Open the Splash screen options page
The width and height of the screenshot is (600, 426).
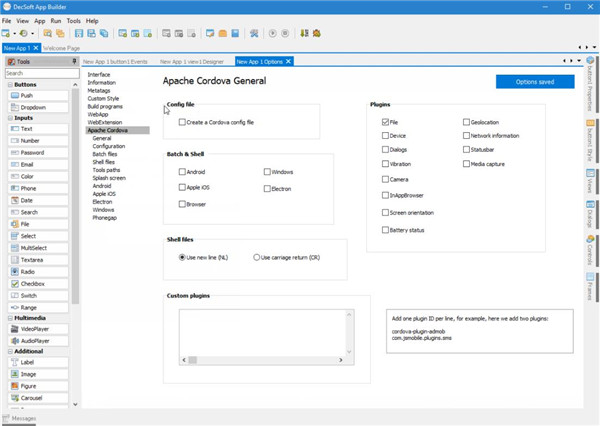pyautogui.click(x=109, y=177)
